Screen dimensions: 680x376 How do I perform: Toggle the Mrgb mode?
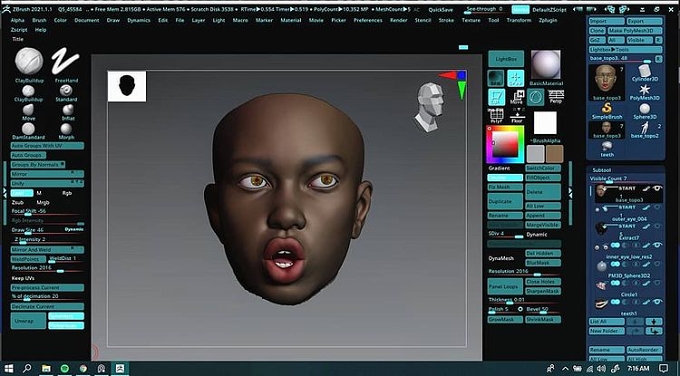tap(43, 203)
